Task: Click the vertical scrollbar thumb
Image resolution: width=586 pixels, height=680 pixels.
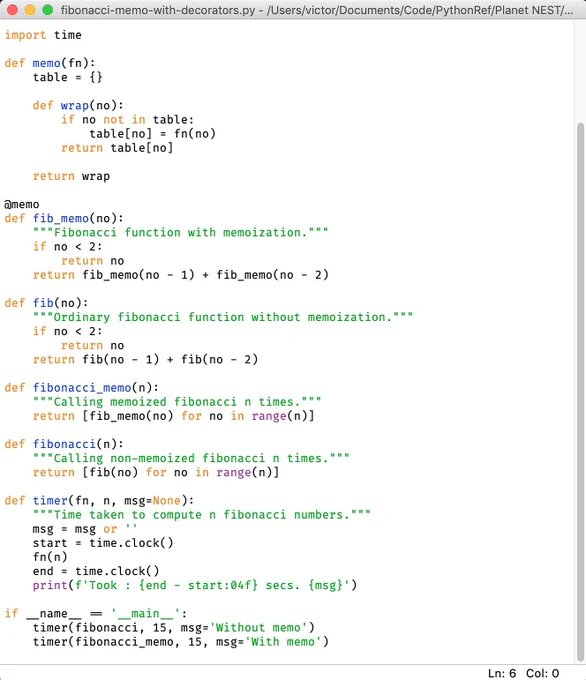Action: [x=580, y=391]
